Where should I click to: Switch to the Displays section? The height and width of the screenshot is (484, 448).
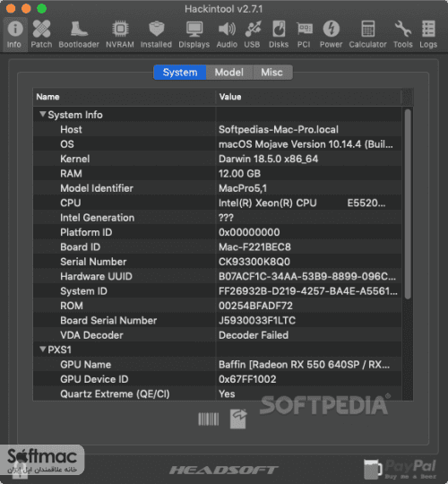coord(194,34)
